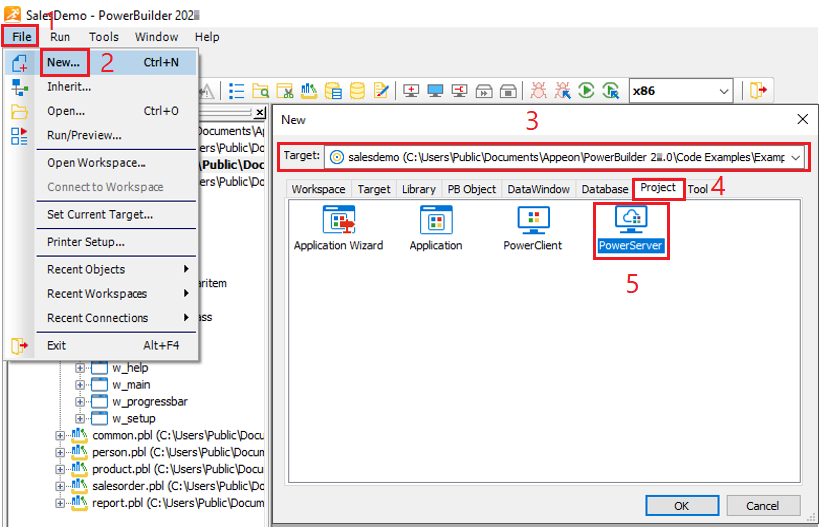Select the Application Wizard icon

[338, 229]
